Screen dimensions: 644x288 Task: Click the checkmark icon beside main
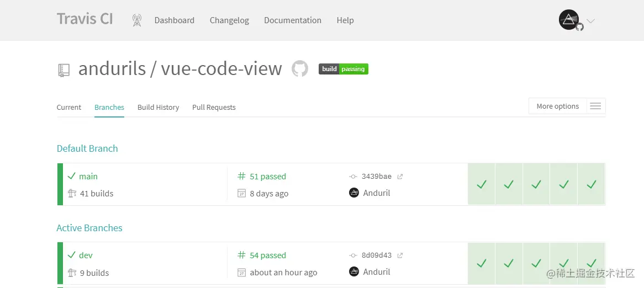pyautogui.click(x=71, y=176)
